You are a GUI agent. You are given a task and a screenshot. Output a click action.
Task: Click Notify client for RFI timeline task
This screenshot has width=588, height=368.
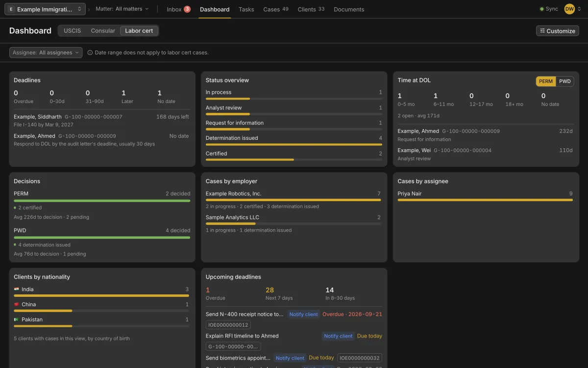pyautogui.click(x=338, y=336)
